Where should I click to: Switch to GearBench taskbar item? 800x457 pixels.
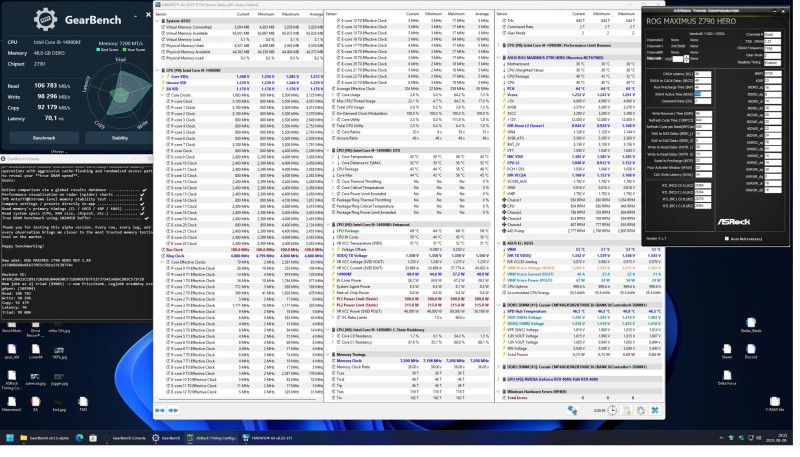pyautogui.click(x=166, y=438)
